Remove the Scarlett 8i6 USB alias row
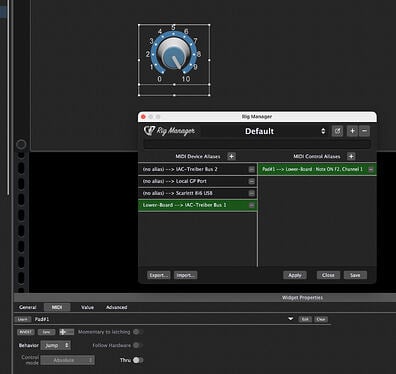The height and width of the screenshot is (374, 396). 252,193
